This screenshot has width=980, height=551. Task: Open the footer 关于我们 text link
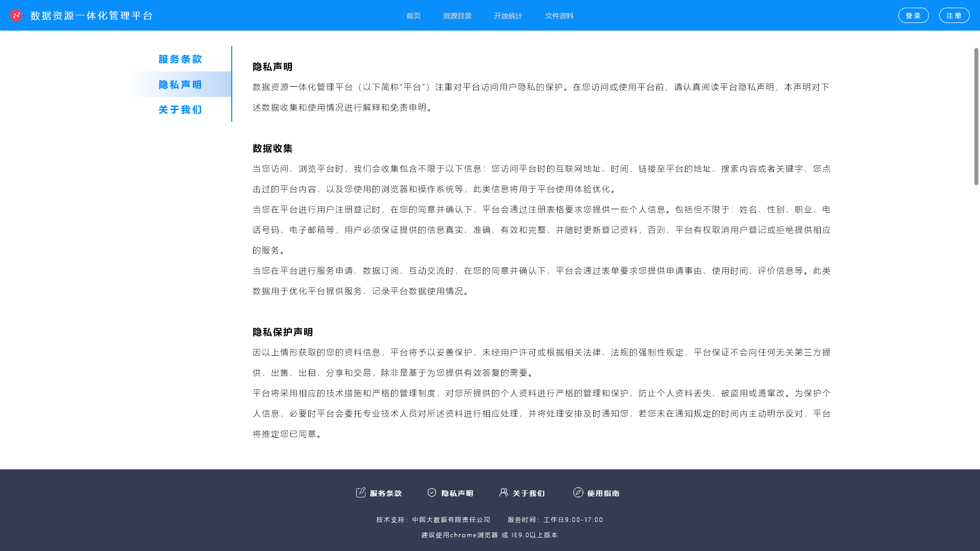529,493
